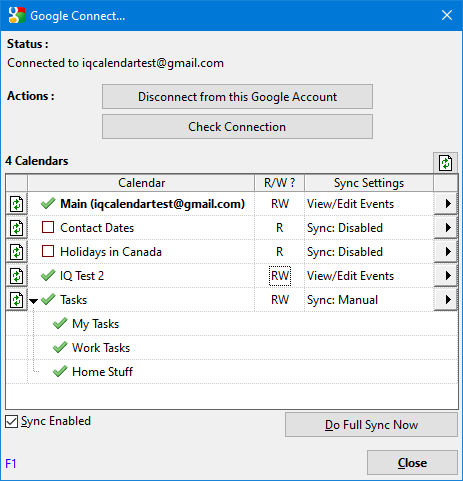Open sync settings arrow for Contact Dates
This screenshot has width=463, height=481.
(x=445, y=228)
